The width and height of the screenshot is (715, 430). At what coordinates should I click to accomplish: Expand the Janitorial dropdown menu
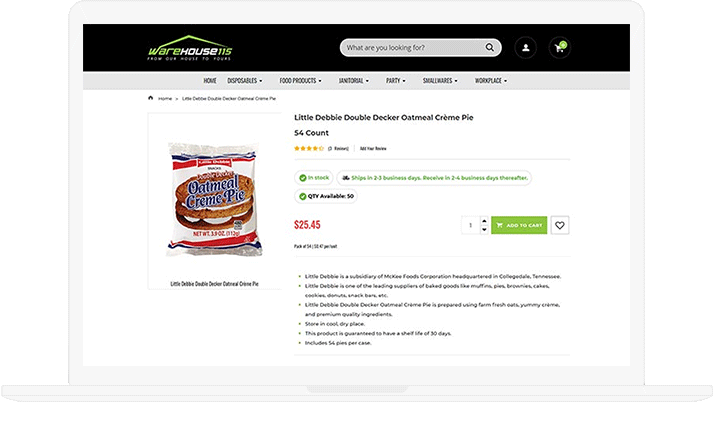coord(353,81)
